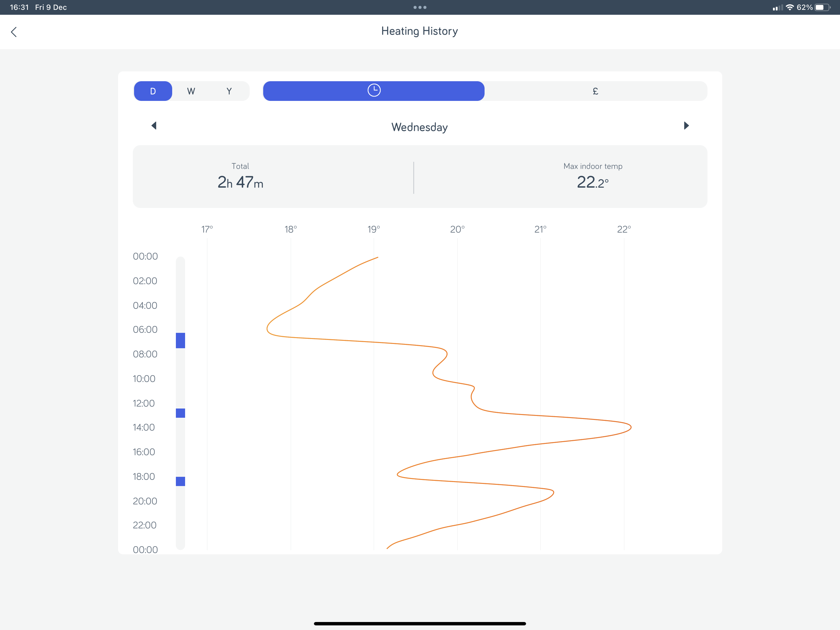Tap the 17° temperature axis label

click(207, 229)
